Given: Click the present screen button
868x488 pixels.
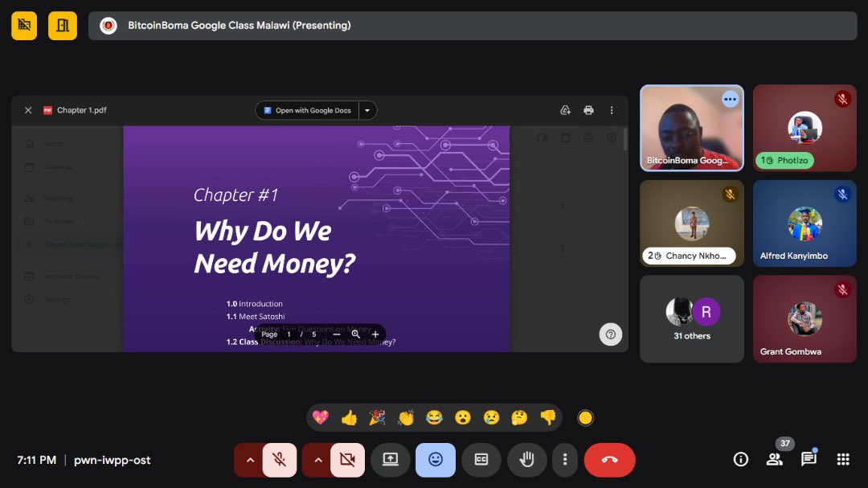Looking at the screenshot, I should pyautogui.click(x=391, y=460).
